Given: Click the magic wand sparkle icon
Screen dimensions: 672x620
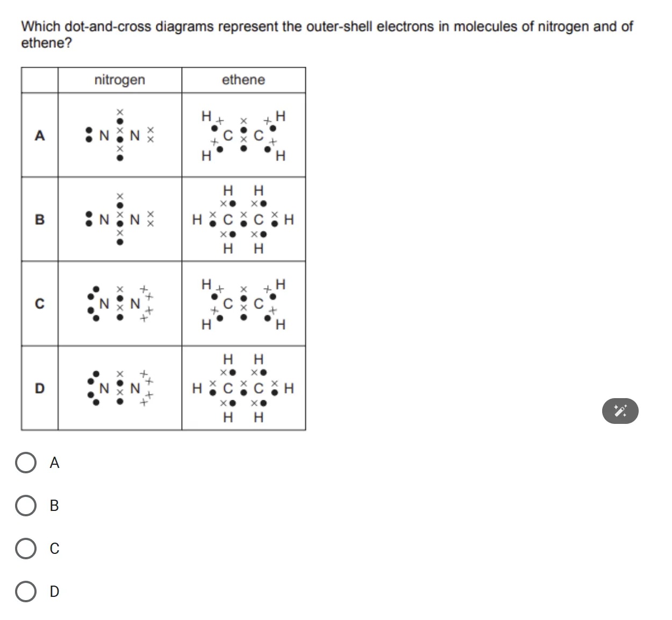Looking at the screenshot, I should point(621,411).
